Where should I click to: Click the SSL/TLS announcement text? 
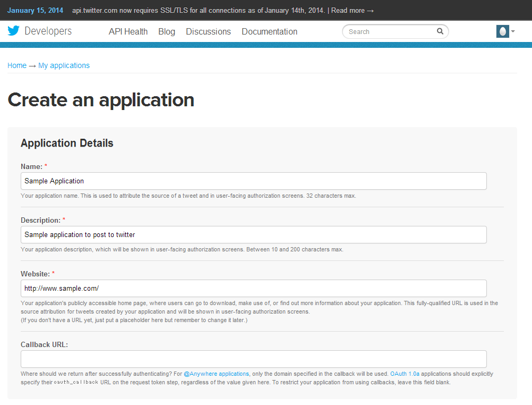199,11
